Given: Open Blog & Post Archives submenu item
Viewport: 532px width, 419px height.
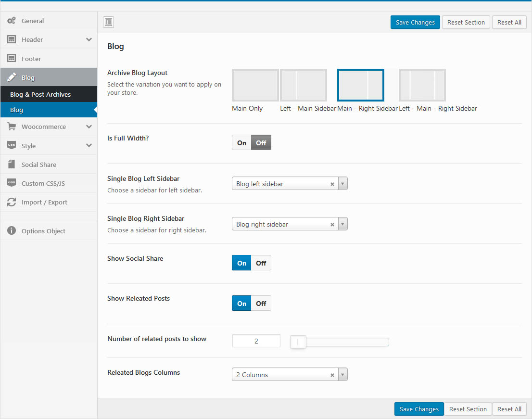Looking at the screenshot, I should (40, 94).
